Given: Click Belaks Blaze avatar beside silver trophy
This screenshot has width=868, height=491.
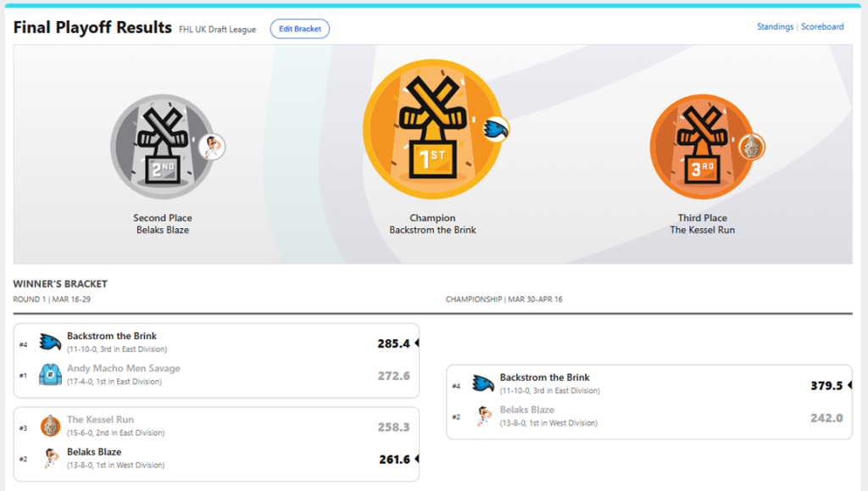Looking at the screenshot, I should click(211, 147).
